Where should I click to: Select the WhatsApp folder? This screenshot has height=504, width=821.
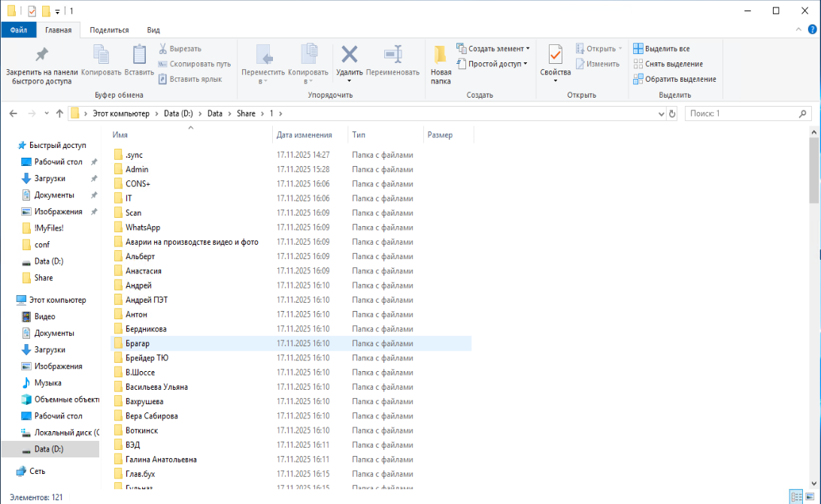(x=142, y=228)
